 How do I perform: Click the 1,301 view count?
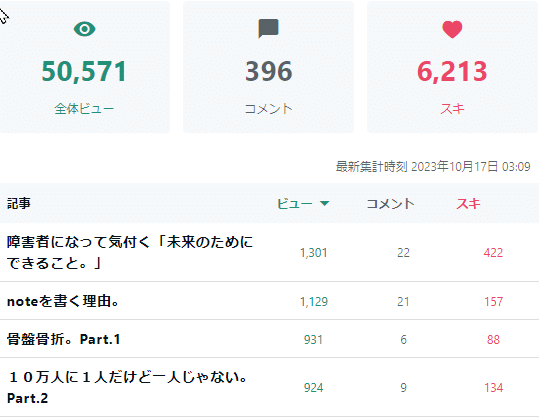click(314, 253)
